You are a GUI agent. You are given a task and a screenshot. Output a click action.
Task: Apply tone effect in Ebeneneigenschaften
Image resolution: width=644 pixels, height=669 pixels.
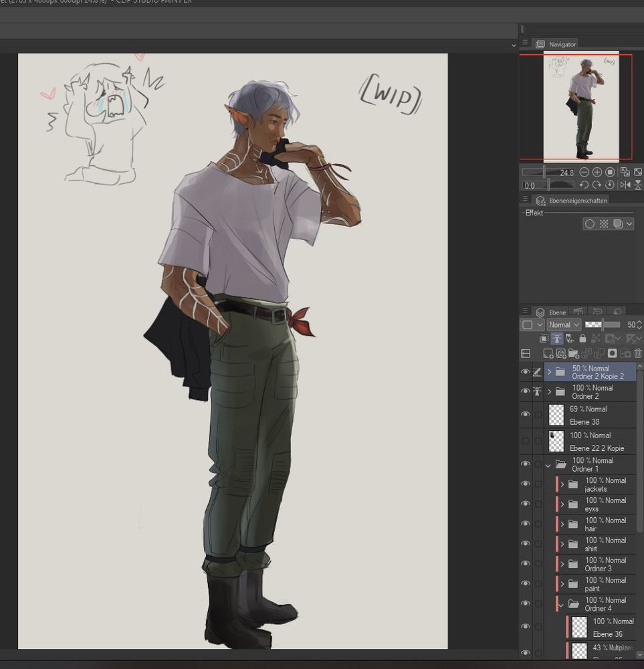click(604, 224)
